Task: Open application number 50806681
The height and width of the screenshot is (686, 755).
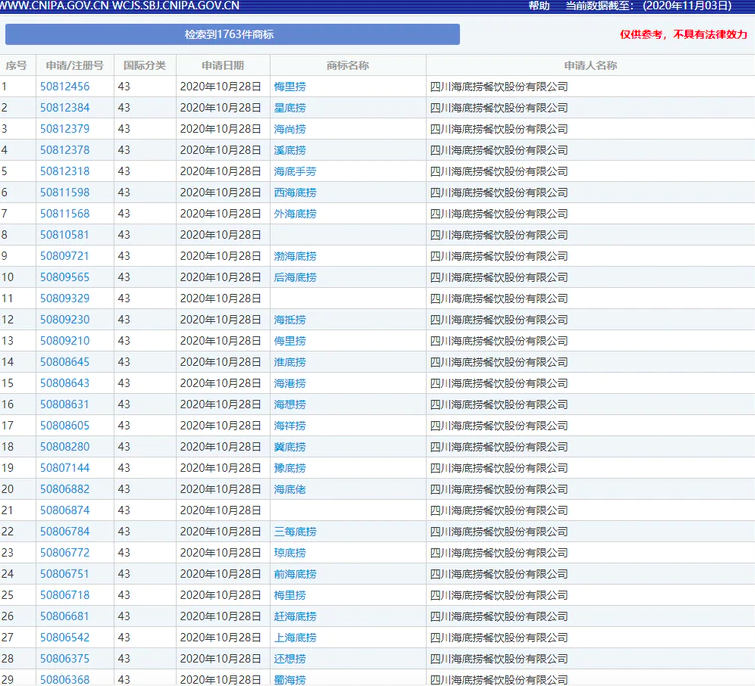Action: [x=65, y=616]
